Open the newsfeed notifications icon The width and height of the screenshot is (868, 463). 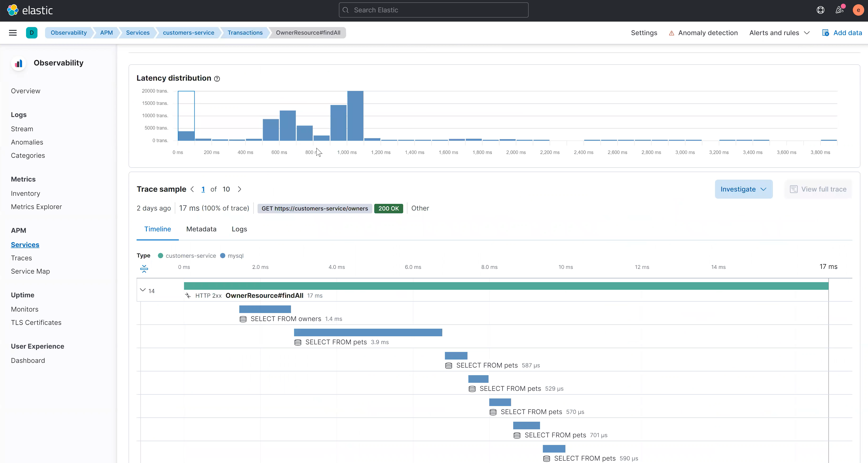coord(839,10)
